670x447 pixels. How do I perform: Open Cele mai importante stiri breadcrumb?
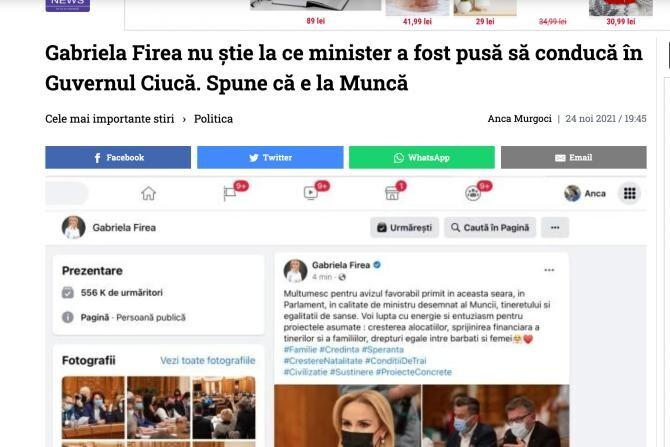click(109, 119)
